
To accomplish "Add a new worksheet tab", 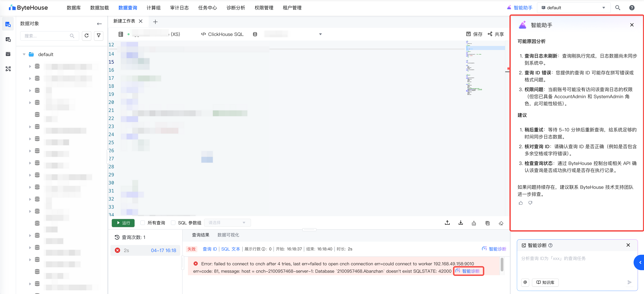I will coord(155,22).
